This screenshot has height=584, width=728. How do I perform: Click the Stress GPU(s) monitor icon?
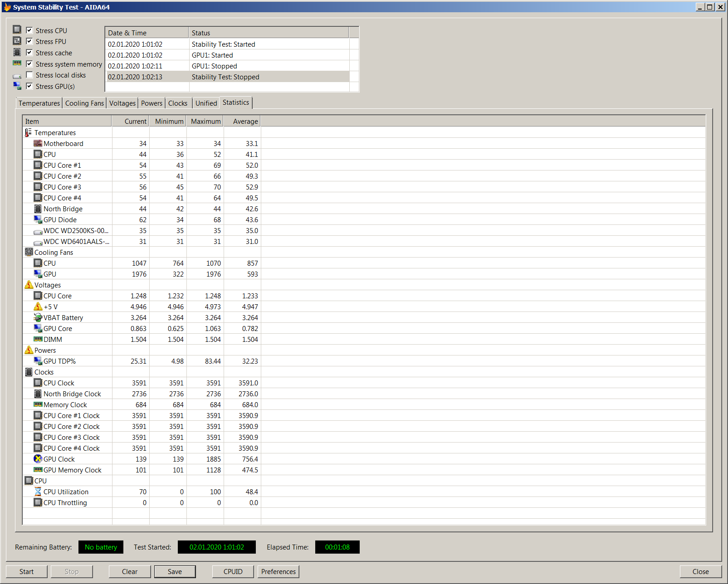(x=17, y=86)
